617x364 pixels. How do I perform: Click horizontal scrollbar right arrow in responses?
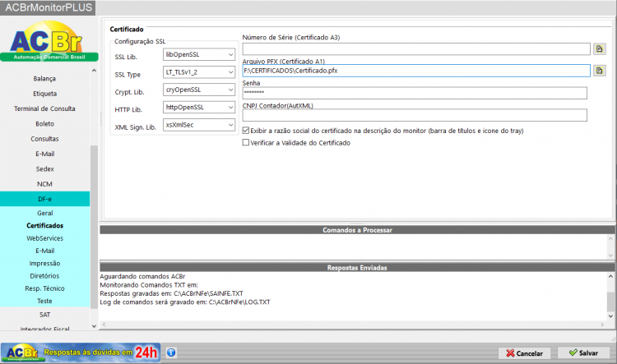(602, 325)
